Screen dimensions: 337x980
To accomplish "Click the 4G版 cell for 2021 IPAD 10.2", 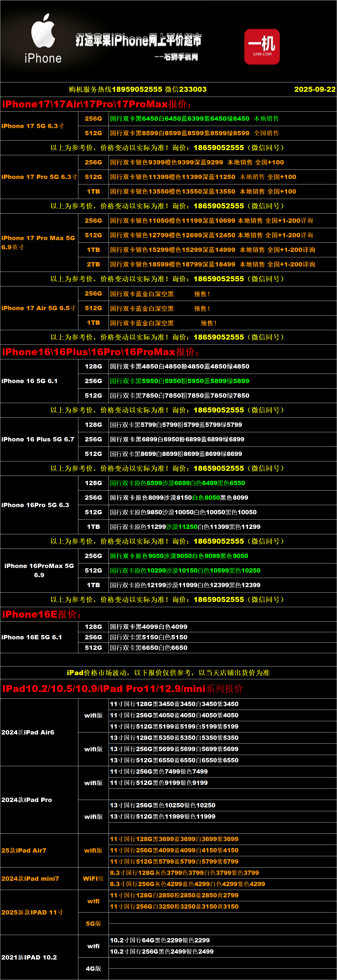I will (93, 968).
